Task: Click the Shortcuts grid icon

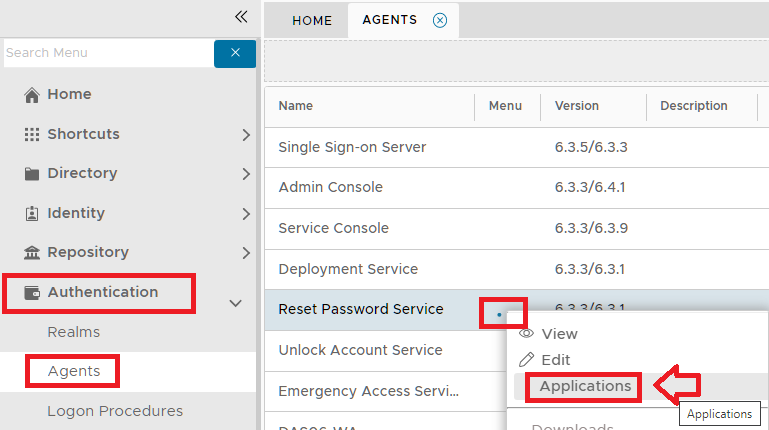Action: click(x=32, y=134)
